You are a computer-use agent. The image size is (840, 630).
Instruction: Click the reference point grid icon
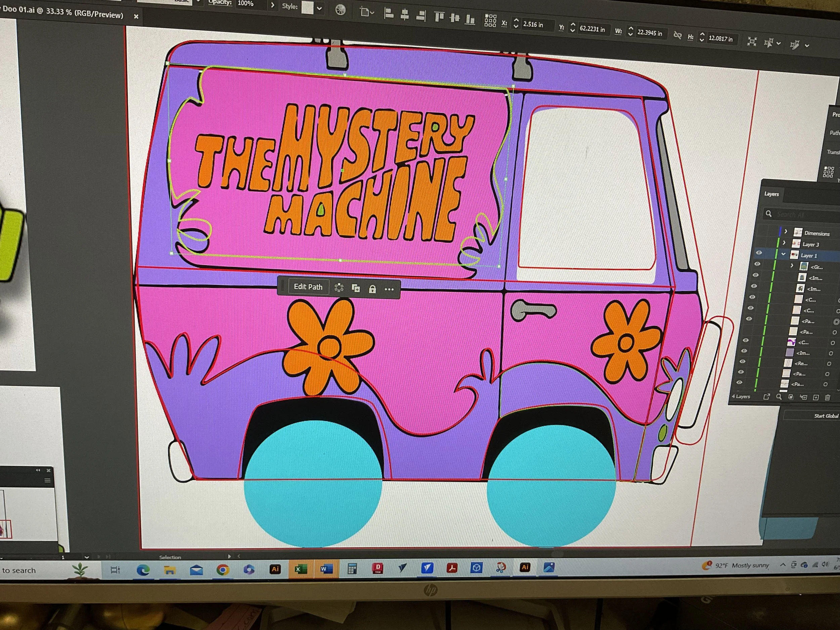pos(490,20)
